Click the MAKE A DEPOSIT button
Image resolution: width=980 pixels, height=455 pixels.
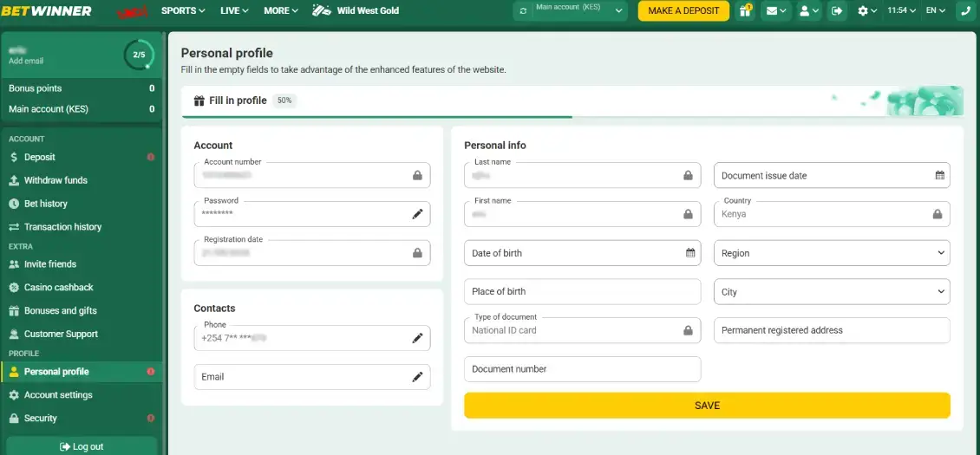coord(683,10)
